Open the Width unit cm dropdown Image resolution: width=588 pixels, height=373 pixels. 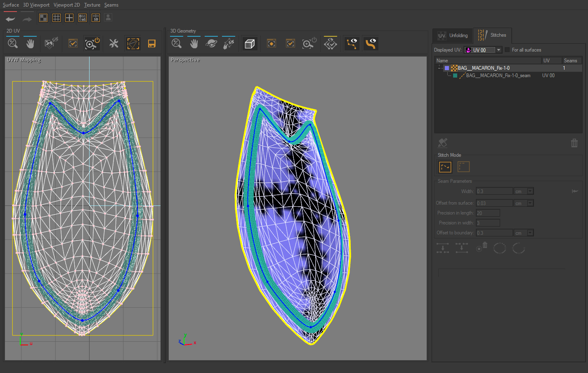click(x=530, y=191)
